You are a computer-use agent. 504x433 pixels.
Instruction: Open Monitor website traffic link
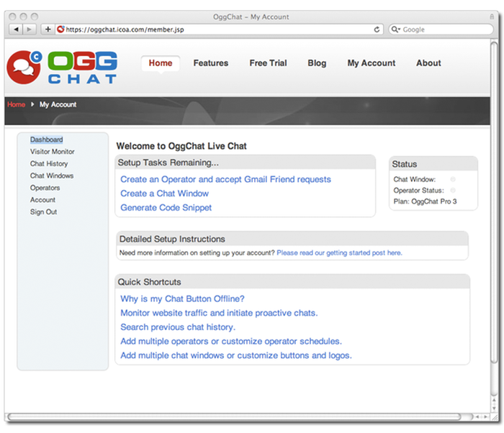tap(219, 313)
